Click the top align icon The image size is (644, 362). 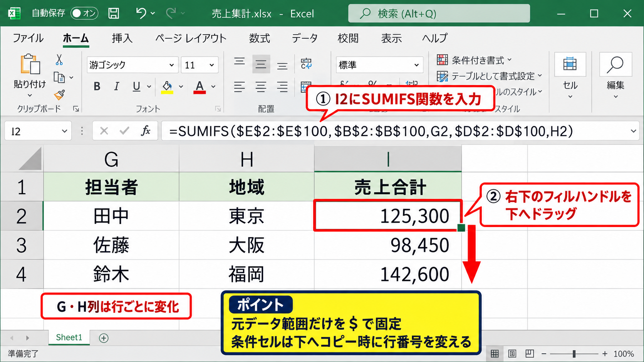pos(240,62)
